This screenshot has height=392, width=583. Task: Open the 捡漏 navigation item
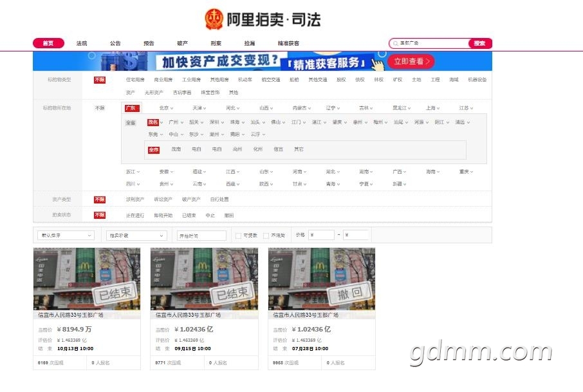(250, 43)
